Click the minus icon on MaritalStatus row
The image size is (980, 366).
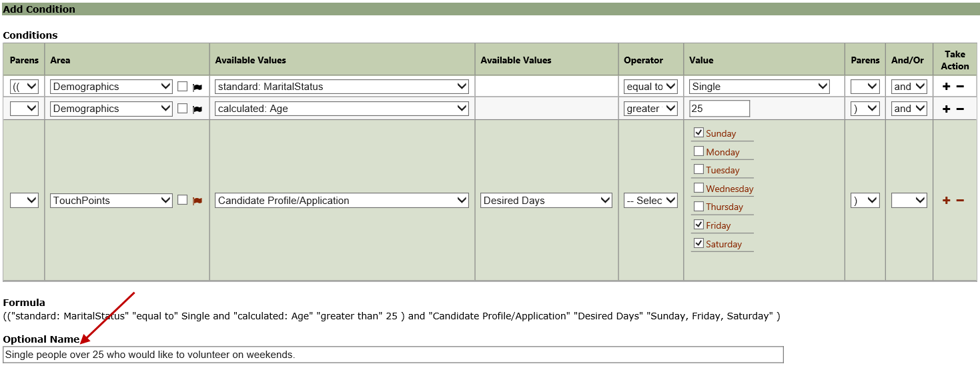coord(960,87)
